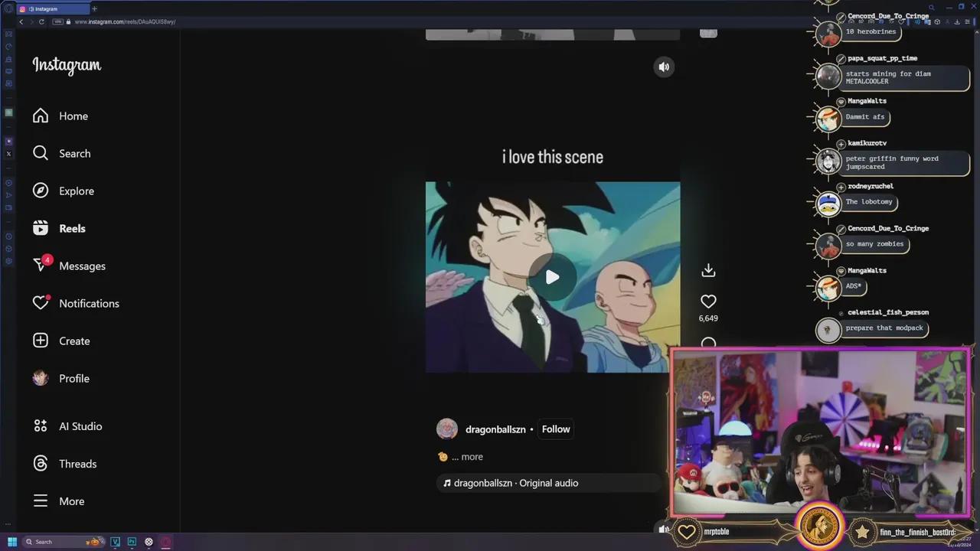Open Notifications via the heart icon
Screen dimensions: 980x551
pyautogui.click(x=40, y=303)
